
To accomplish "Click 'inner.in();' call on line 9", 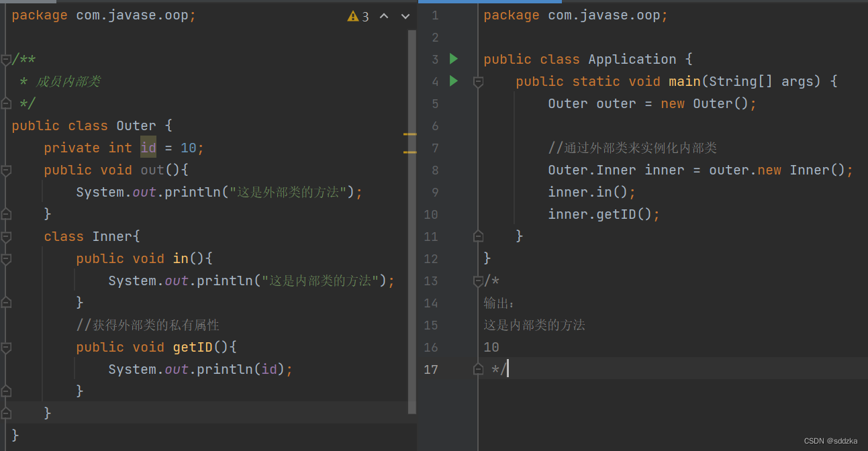I will (x=592, y=192).
